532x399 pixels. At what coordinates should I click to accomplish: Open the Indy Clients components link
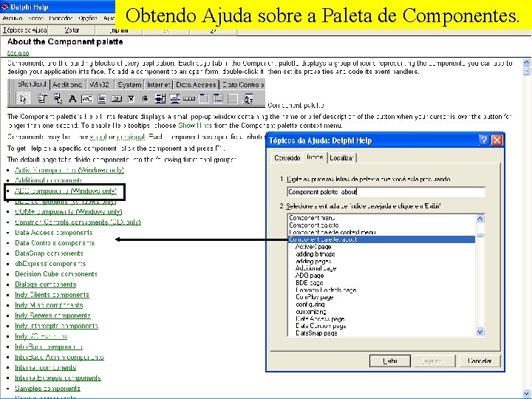coord(52,295)
